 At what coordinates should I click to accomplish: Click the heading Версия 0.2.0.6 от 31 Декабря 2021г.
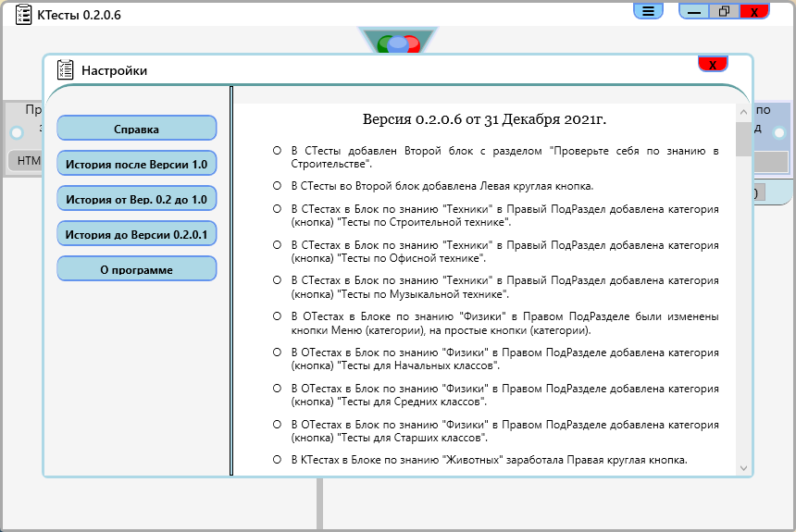tap(484, 119)
